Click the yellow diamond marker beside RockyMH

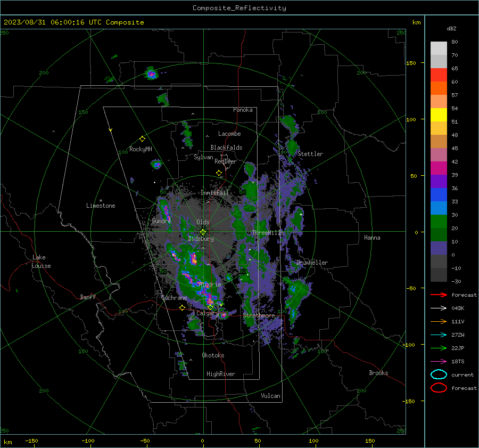[x=142, y=139]
